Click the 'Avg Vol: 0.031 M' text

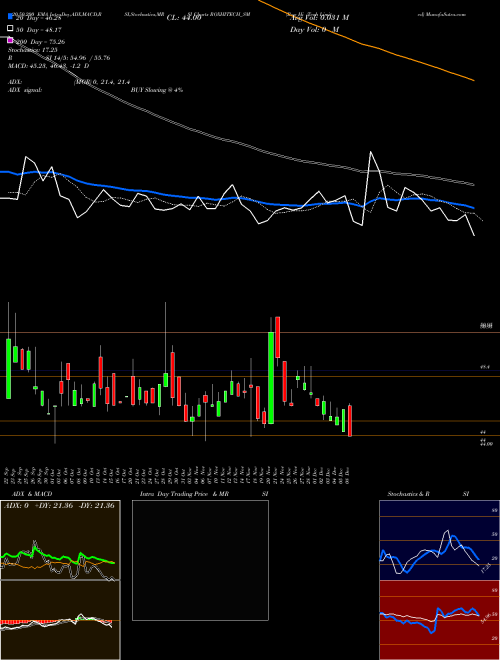[319, 18]
